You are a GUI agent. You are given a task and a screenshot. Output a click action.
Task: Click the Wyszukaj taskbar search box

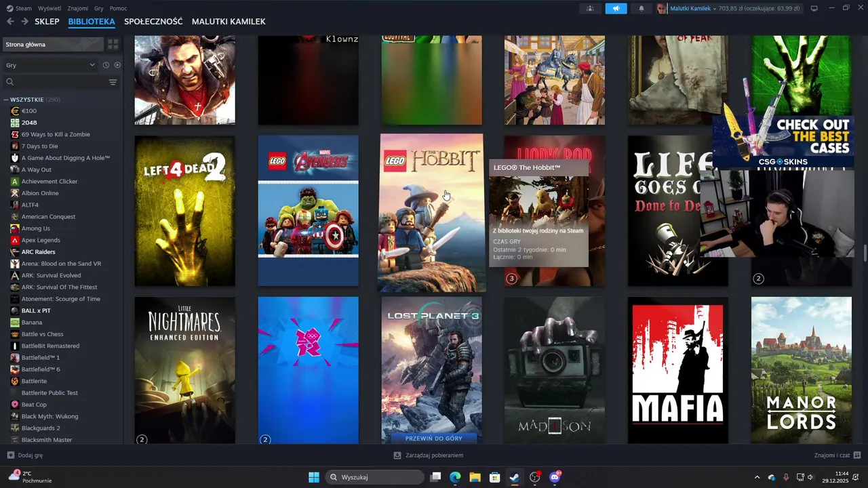[375, 477]
